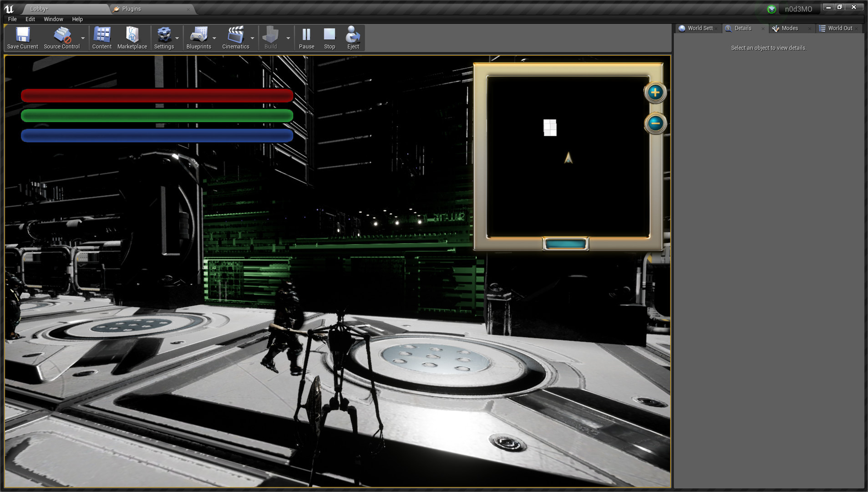Expand Build options dropdown arrow
This screenshot has width=868, height=492.
click(288, 38)
